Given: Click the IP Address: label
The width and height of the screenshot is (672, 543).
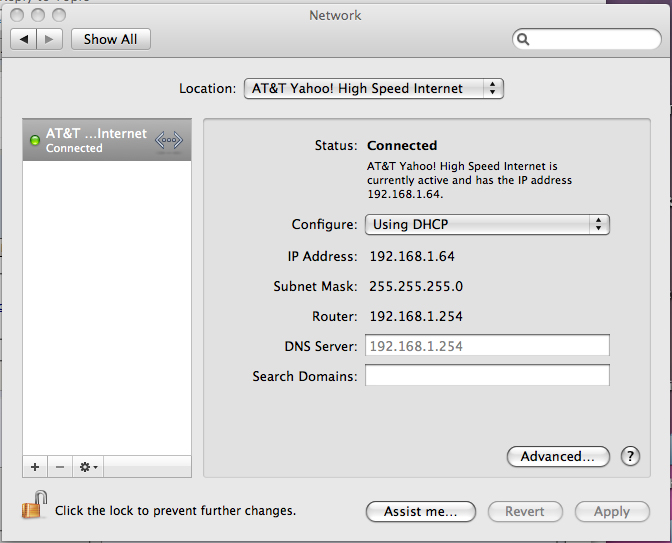Looking at the screenshot, I should (322, 256).
